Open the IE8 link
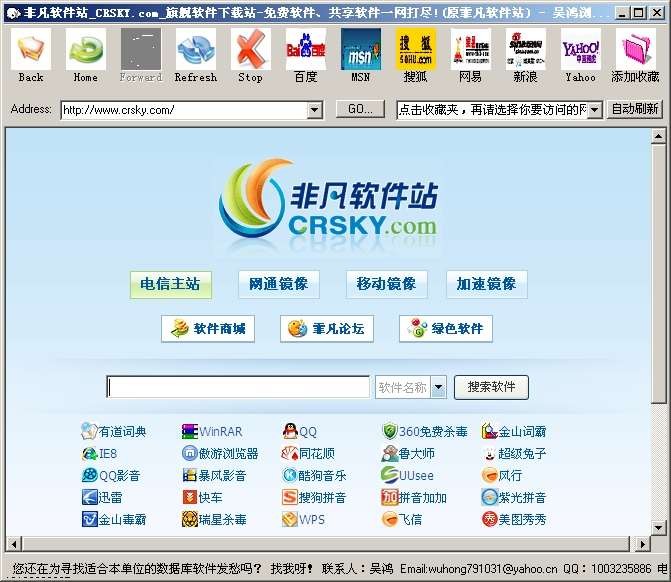This screenshot has width=671, height=582. click(x=99, y=453)
